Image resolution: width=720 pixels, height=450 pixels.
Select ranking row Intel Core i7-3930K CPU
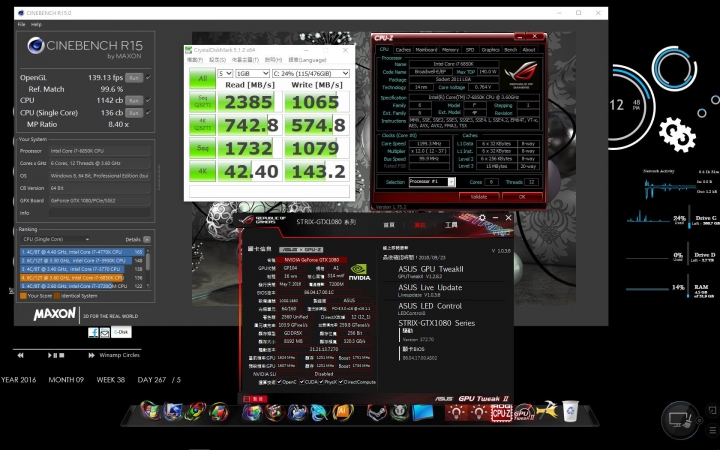(x=82, y=260)
